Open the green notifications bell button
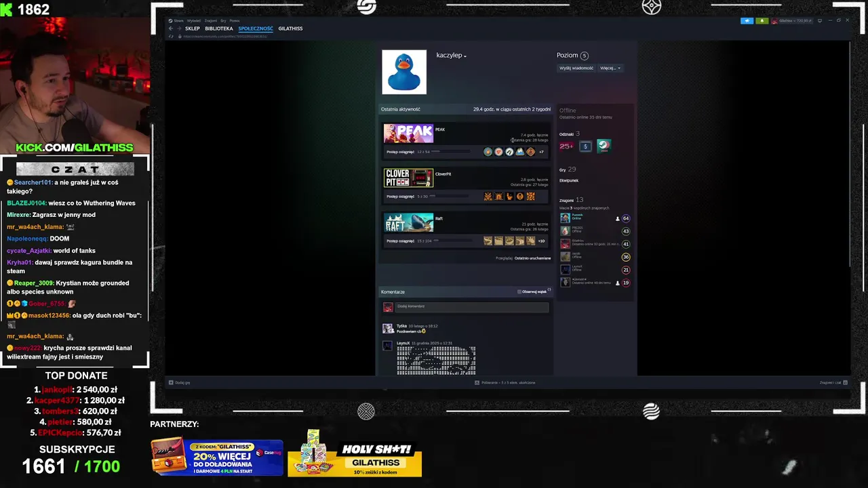Image resolution: width=868 pixels, height=488 pixels. [x=762, y=21]
